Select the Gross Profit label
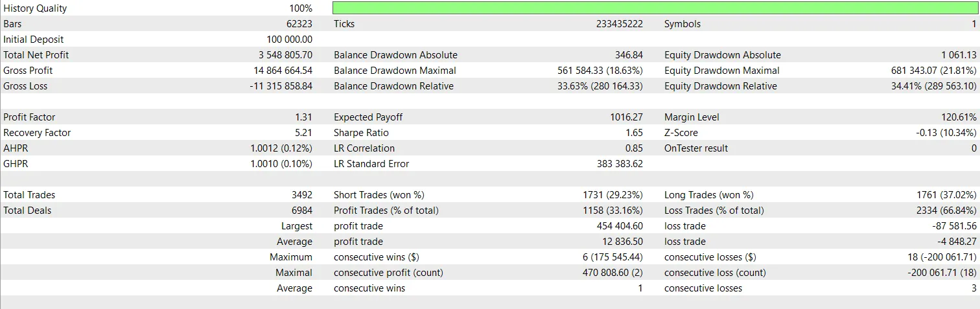Screen dimensions: 980x309 [x=28, y=71]
